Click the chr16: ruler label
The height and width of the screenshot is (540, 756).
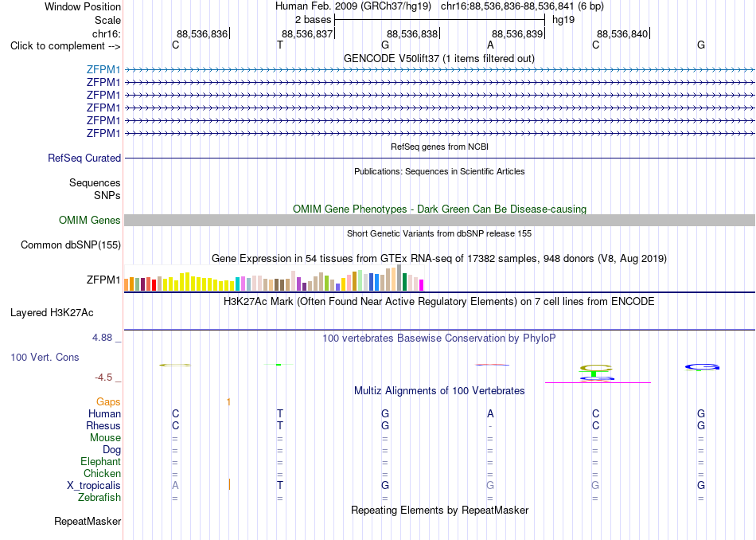point(106,33)
